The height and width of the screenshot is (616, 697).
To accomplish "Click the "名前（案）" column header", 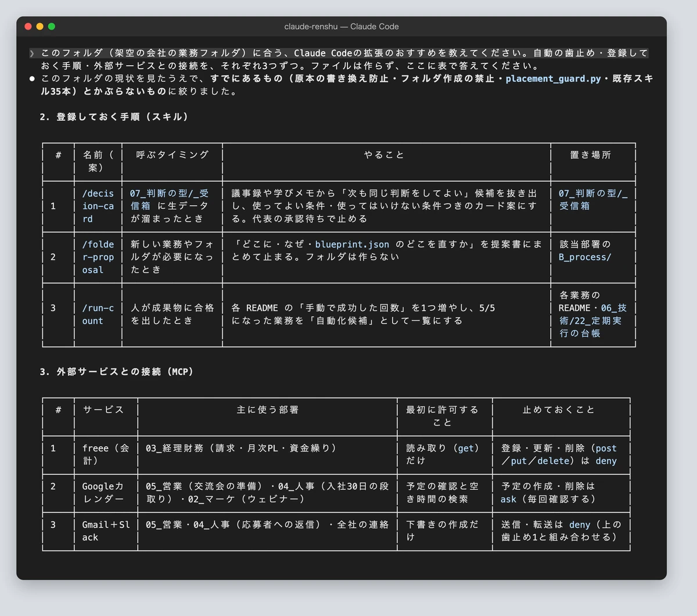I will [98, 162].
